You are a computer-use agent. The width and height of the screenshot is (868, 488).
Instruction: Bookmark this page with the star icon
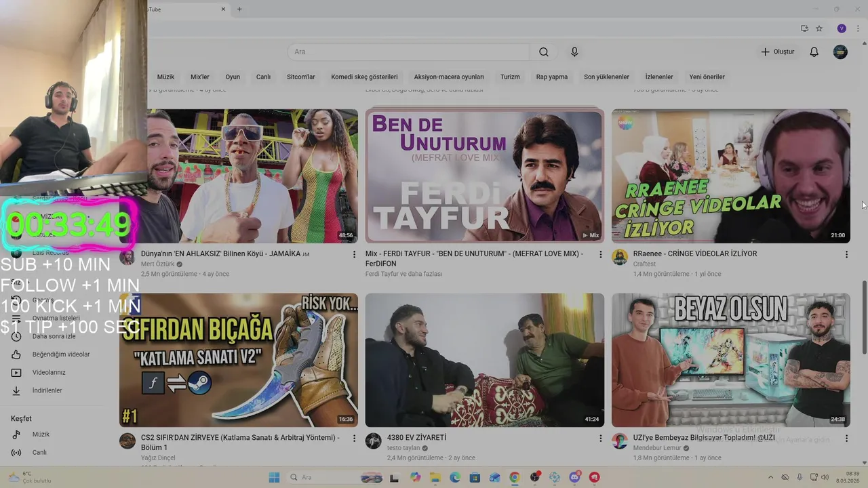click(x=819, y=28)
